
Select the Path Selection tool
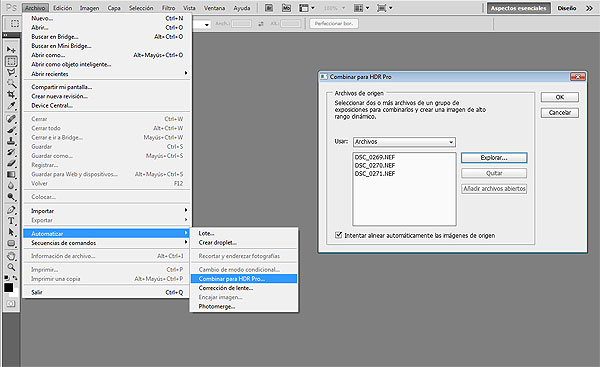click(11, 232)
